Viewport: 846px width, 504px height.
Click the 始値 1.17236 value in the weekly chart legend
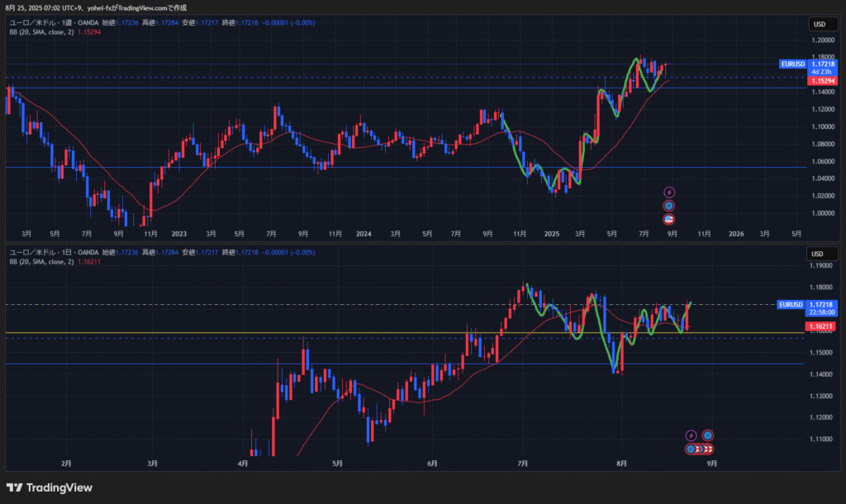pyautogui.click(x=121, y=22)
